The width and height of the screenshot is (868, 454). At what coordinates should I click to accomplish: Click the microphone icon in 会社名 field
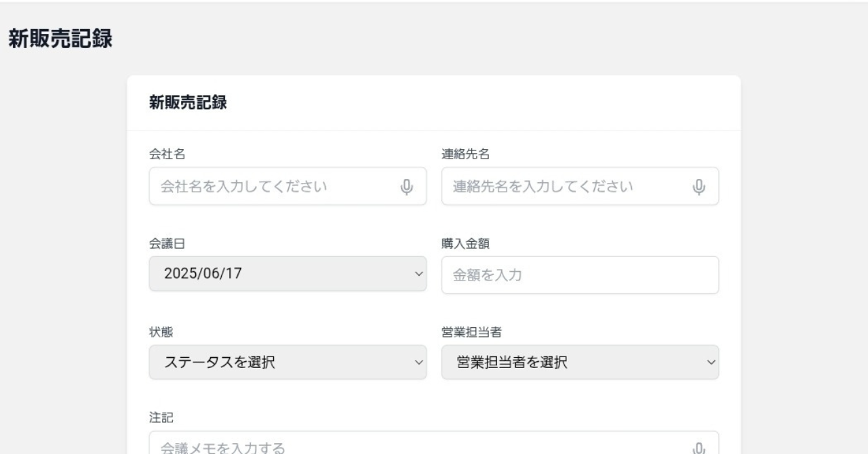click(407, 186)
